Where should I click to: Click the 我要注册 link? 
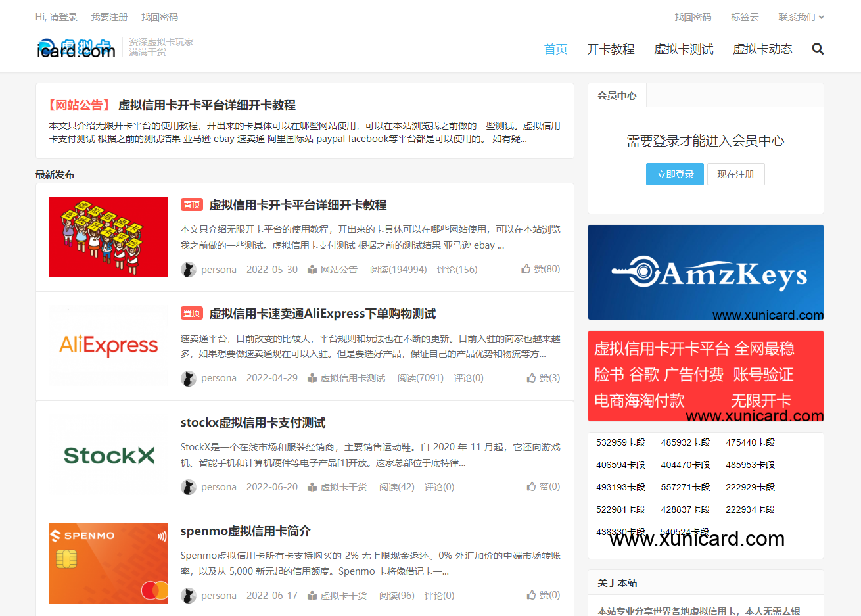tap(109, 17)
